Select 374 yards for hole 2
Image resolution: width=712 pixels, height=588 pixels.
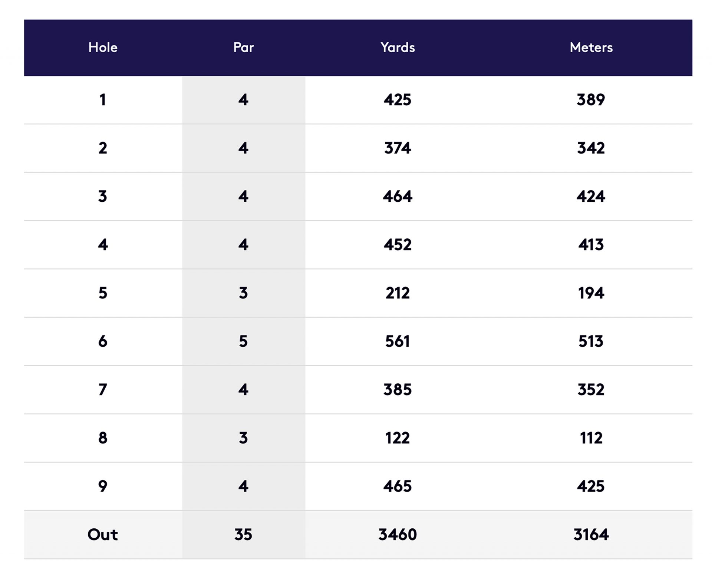point(398,148)
